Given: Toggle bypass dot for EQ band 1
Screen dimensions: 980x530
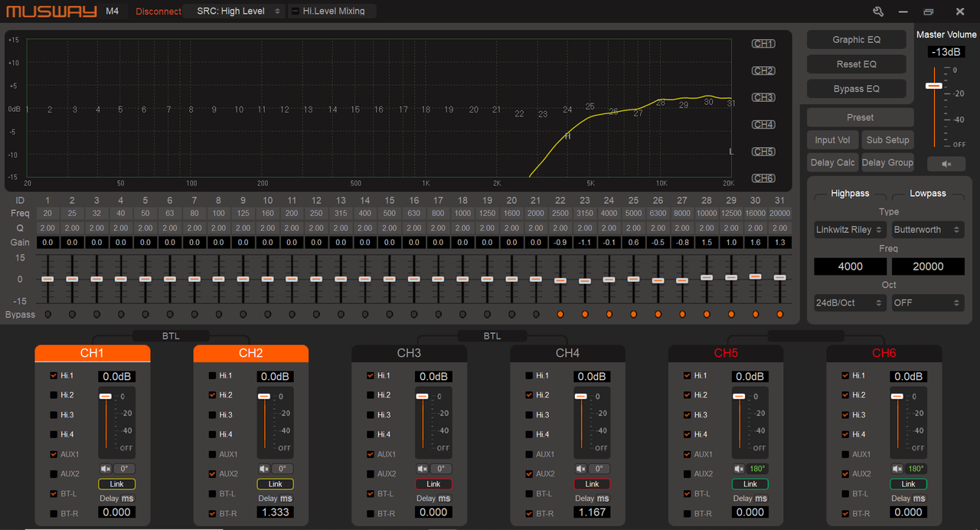Looking at the screenshot, I should 47,314.
